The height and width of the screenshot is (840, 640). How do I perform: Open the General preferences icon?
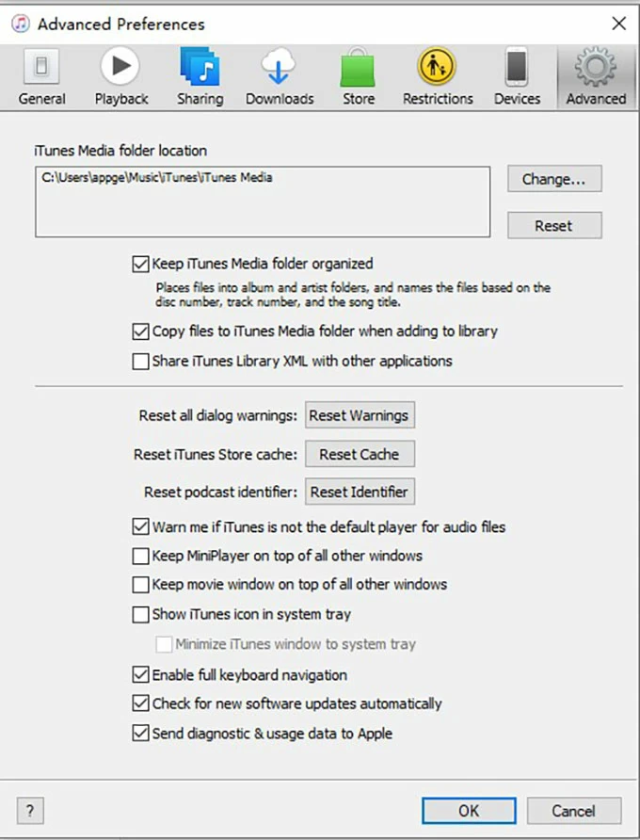click(41, 69)
